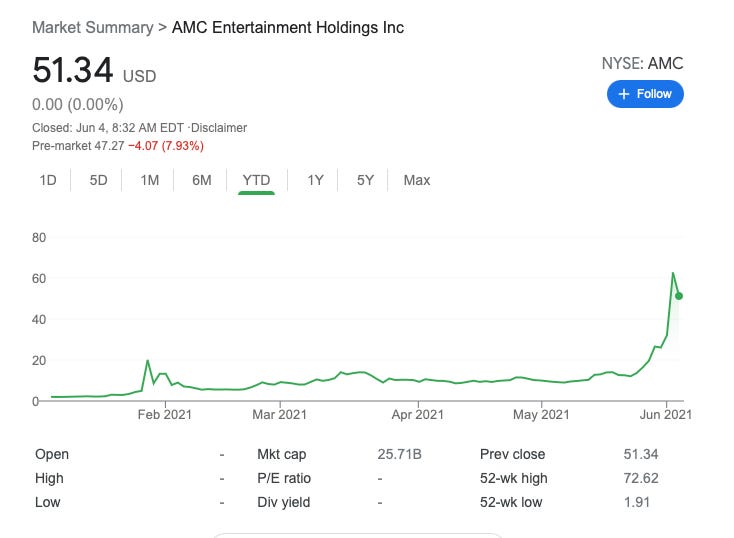Click the Mar 2021 axis label
The height and width of the screenshot is (538, 734).
279,414
